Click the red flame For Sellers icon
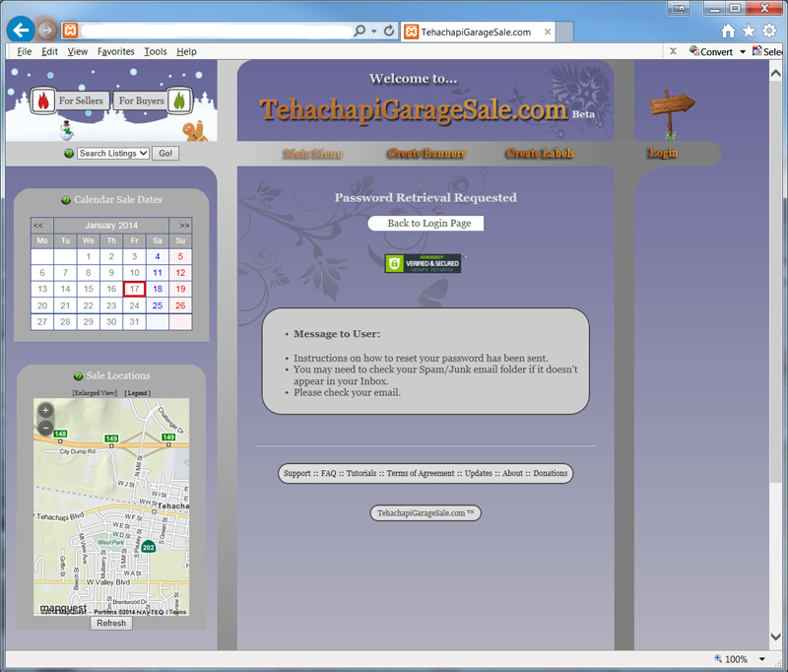 click(43, 101)
